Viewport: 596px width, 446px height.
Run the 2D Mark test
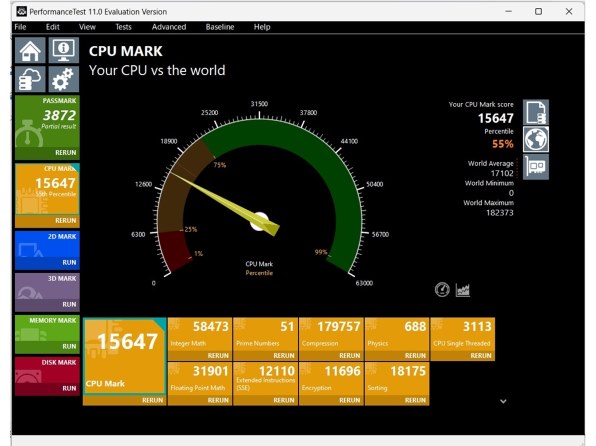(x=69, y=262)
